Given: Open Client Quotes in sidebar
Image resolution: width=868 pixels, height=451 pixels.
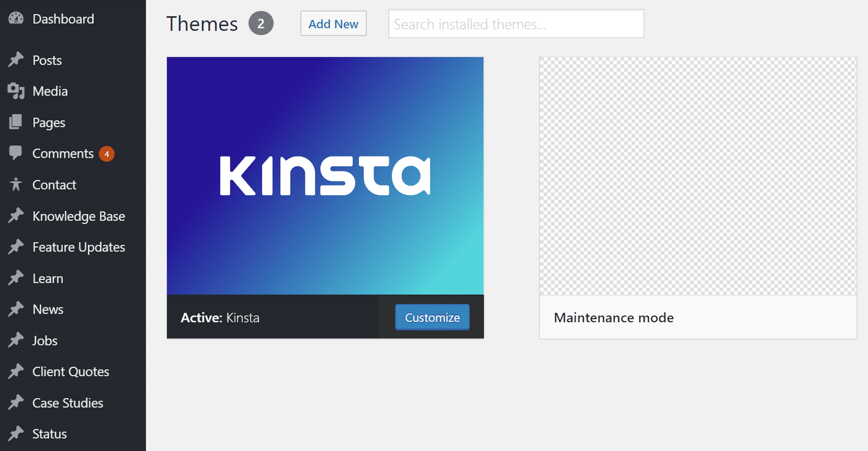Looking at the screenshot, I should [x=71, y=371].
